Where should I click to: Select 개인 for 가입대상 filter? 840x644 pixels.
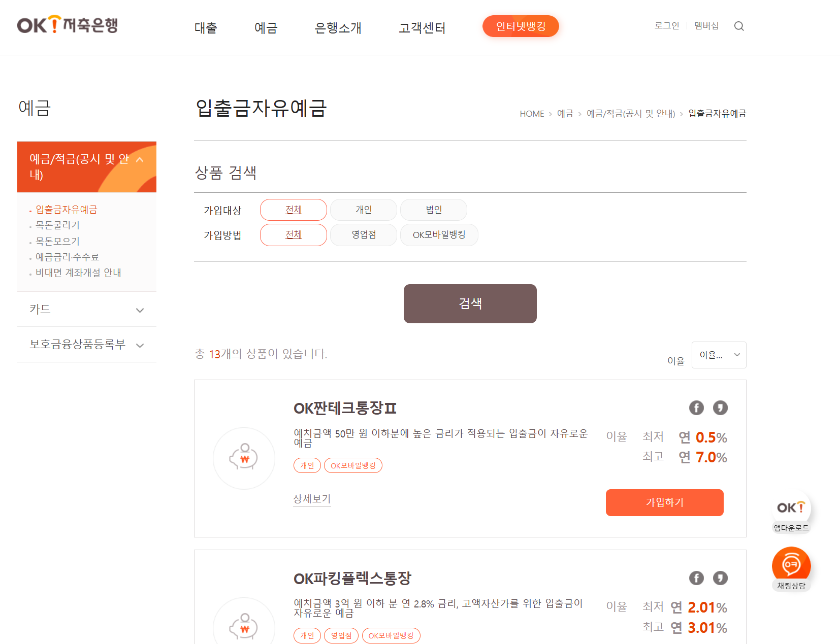[x=364, y=210]
